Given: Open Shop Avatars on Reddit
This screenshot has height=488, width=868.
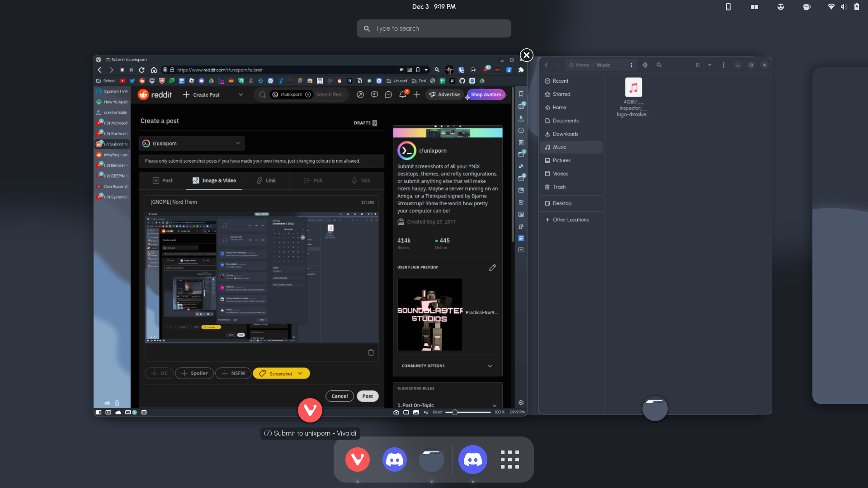Looking at the screenshot, I should click(x=486, y=94).
